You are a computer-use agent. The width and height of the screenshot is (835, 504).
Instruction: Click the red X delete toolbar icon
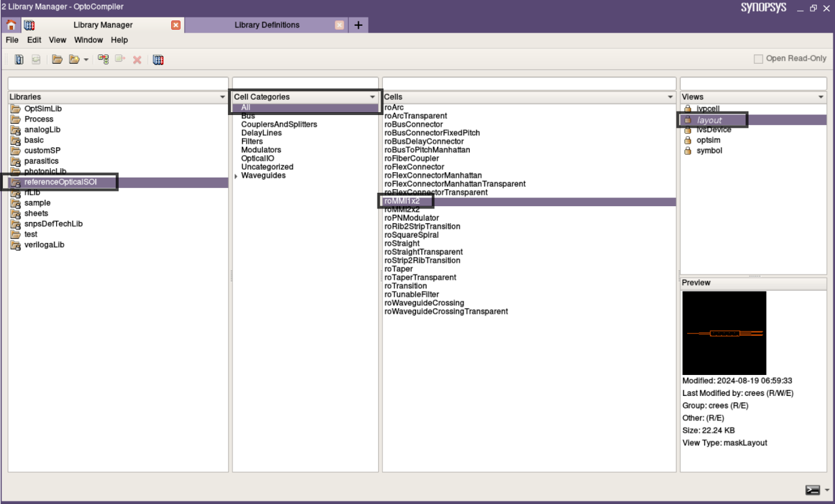point(137,60)
